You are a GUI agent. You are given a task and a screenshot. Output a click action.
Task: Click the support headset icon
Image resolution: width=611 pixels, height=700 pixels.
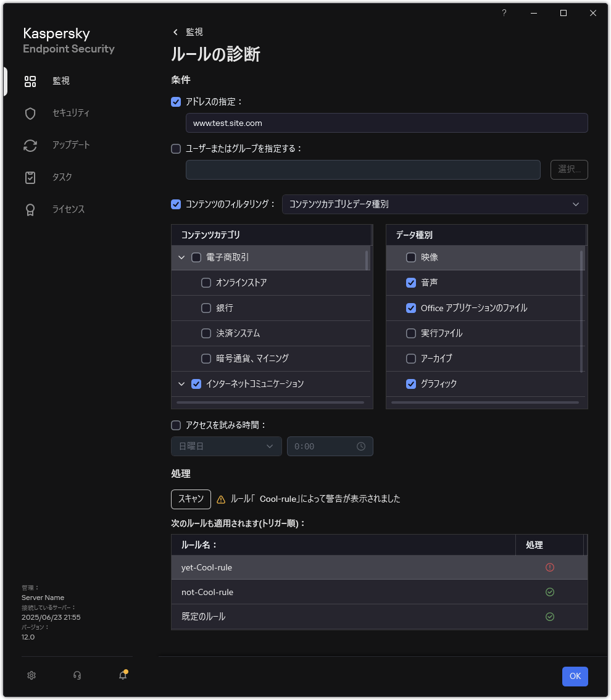click(x=77, y=675)
